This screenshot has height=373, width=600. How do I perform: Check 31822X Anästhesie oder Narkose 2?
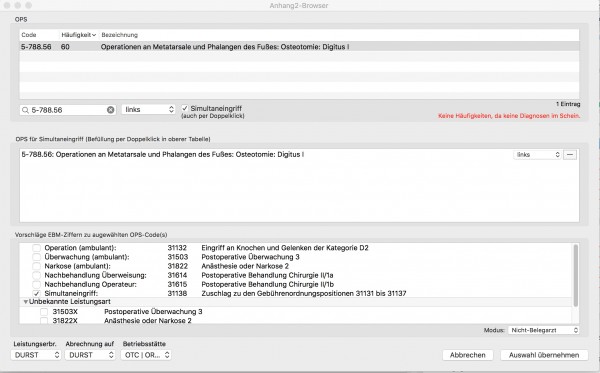coord(44,321)
